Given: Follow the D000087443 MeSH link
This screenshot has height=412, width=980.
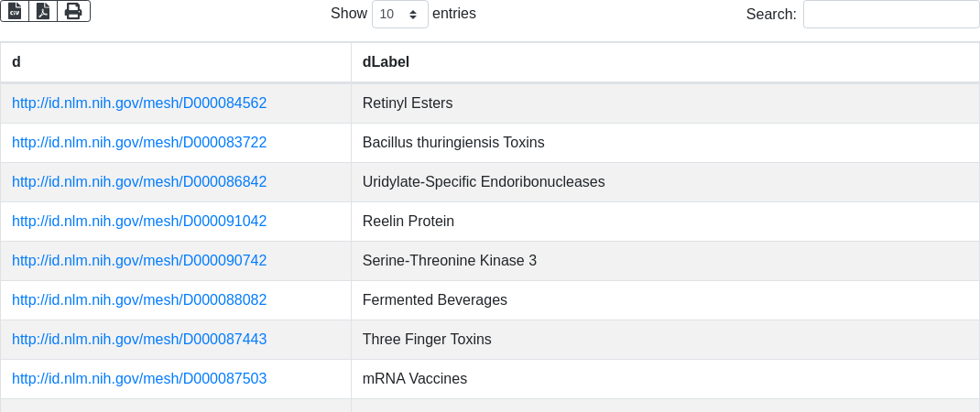Looking at the screenshot, I should pos(139,340).
